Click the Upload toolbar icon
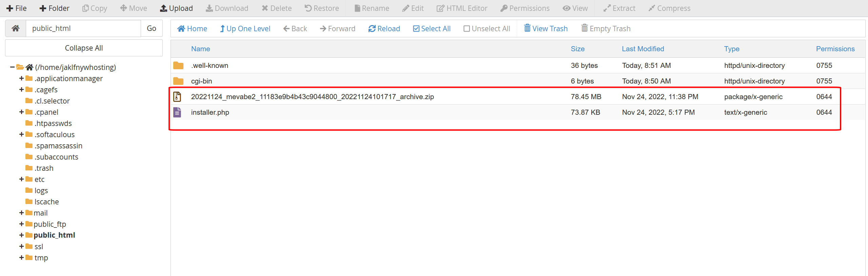 (164, 8)
